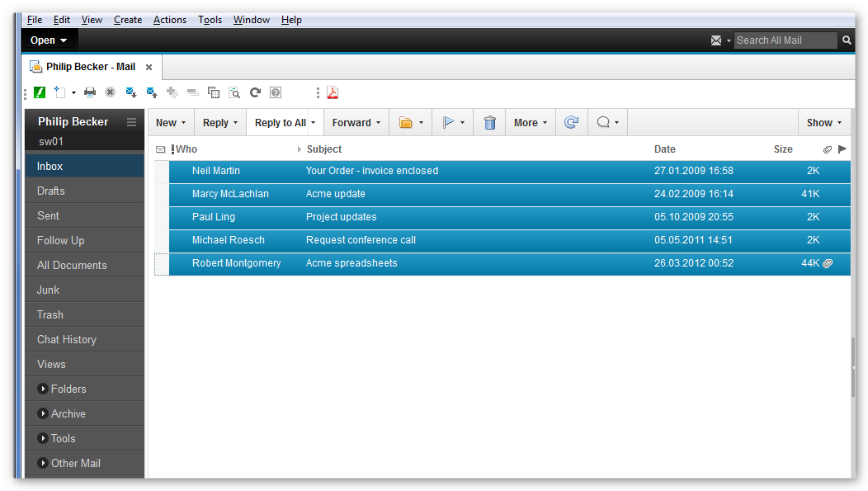Click the Print icon in the toolbar
The height and width of the screenshot is (491, 868).
pos(90,92)
